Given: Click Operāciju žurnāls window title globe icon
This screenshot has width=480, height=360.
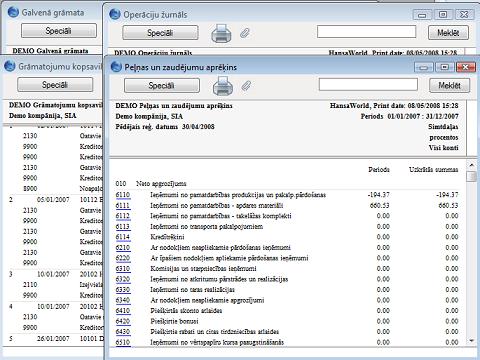Looking at the screenshot, I should (x=115, y=14).
